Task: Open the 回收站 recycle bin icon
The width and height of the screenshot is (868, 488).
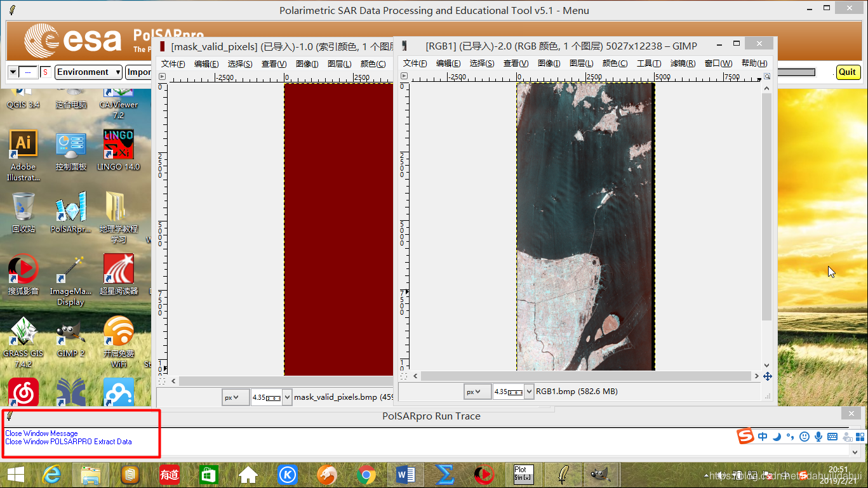Action: click(x=23, y=213)
